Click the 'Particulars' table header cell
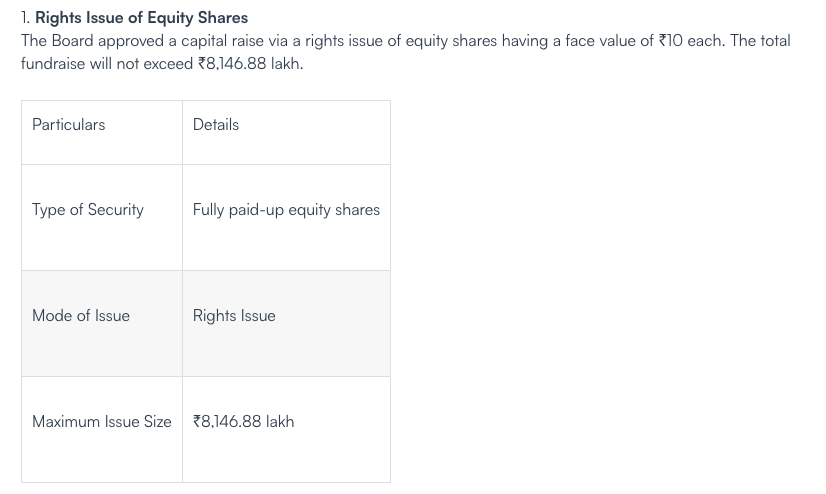This screenshot has height=494, width=826. (x=102, y=133)
